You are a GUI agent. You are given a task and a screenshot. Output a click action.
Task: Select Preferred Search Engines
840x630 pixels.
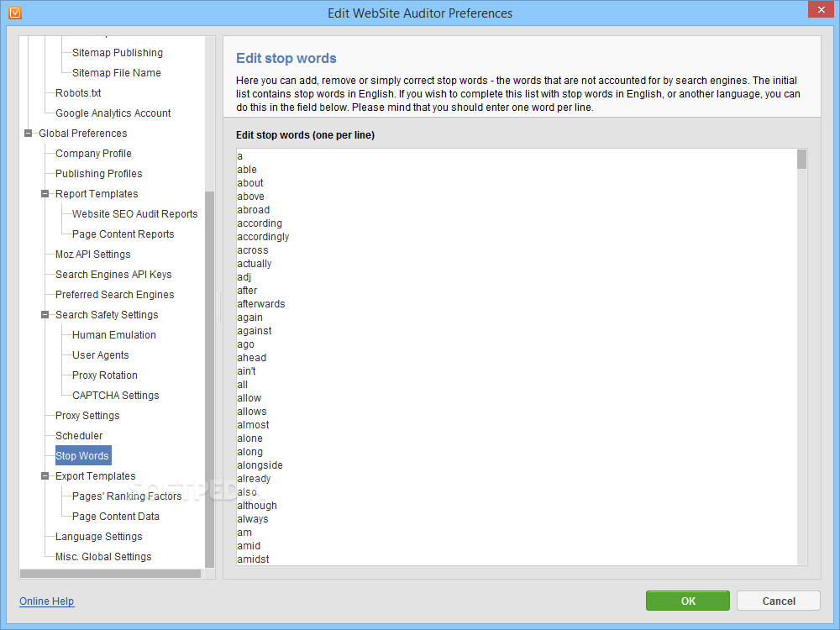114,295
